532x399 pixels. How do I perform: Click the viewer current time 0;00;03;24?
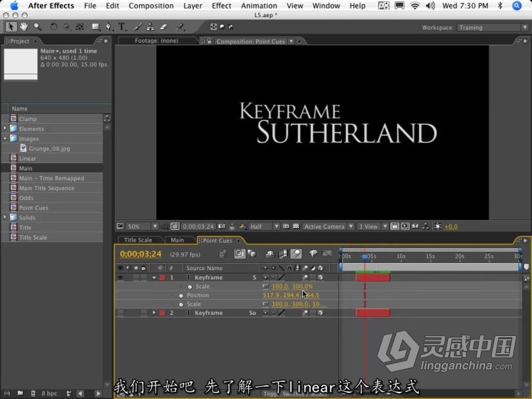(x=198, y=227)
